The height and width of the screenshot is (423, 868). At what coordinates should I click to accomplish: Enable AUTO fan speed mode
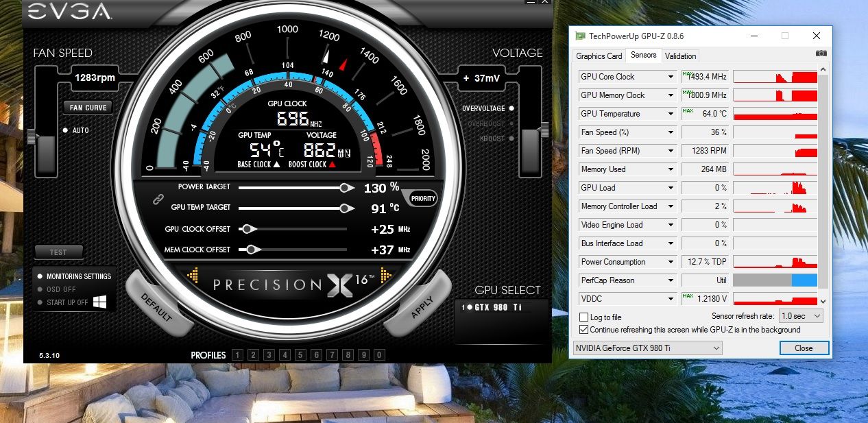coord(76,130)
